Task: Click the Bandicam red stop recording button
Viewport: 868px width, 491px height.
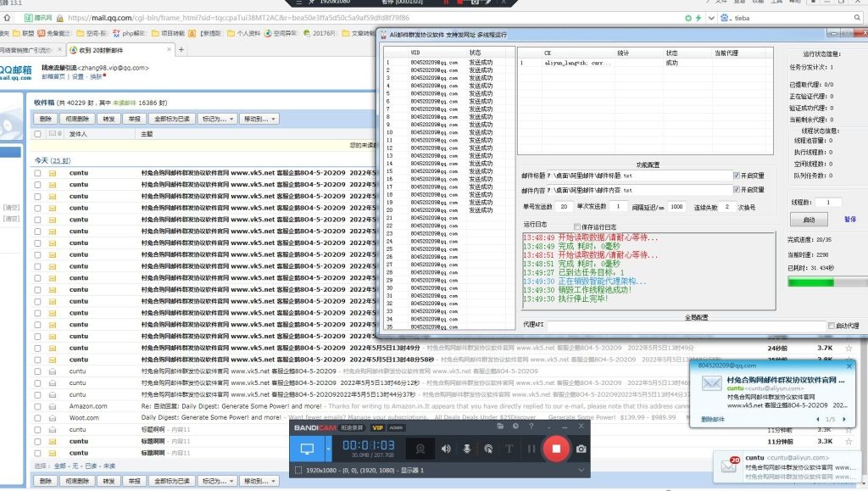Action: pyautogui.click(x=556, y=448)
